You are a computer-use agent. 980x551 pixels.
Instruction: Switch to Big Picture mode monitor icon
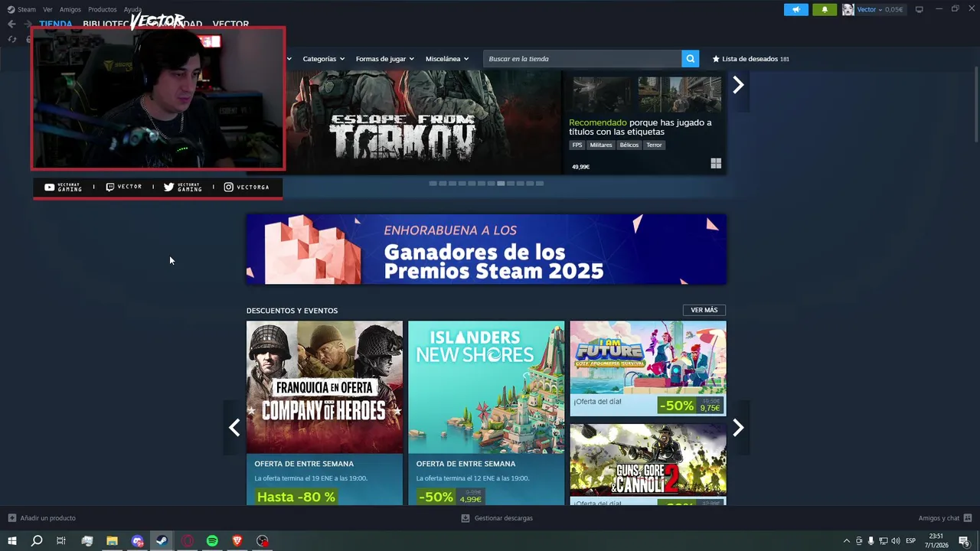pos(919,9)
